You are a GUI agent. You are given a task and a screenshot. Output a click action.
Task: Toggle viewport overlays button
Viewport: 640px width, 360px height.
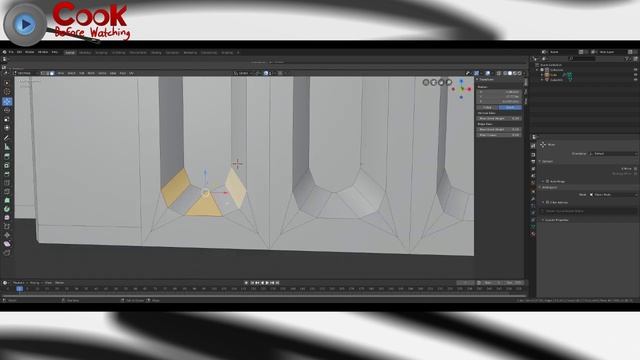pyautogui.click(x=487, y=73)
